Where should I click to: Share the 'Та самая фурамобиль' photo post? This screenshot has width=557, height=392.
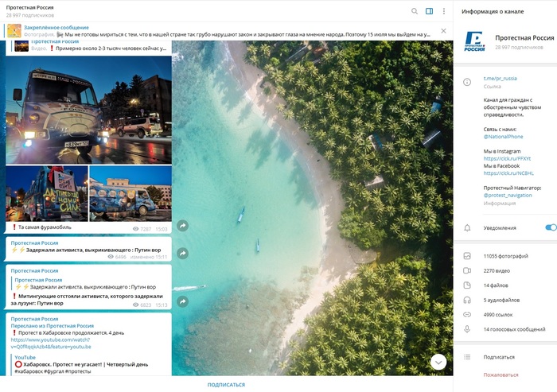[182, 226]
